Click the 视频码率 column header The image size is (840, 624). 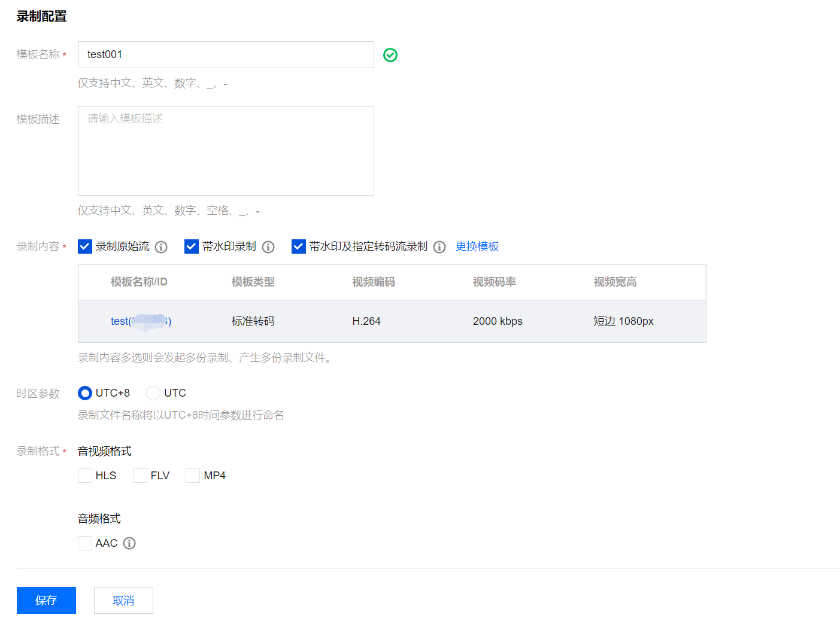pyautogui.click(x=495, y=282)
